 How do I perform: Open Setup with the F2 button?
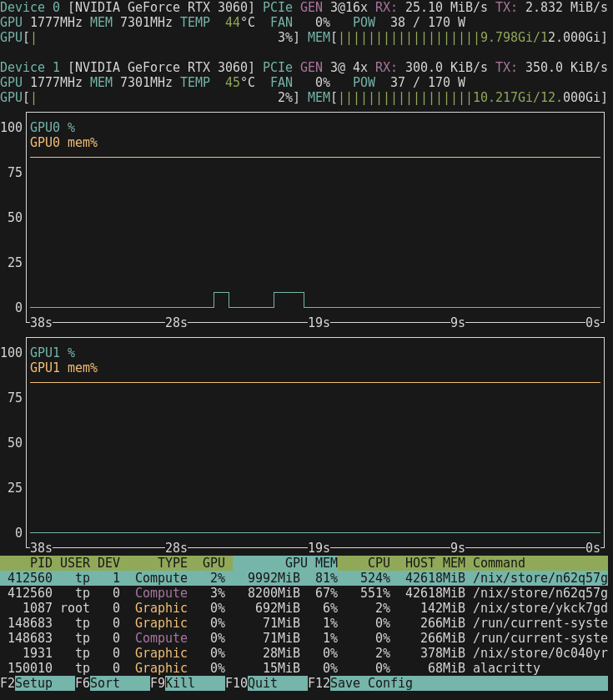33,683
